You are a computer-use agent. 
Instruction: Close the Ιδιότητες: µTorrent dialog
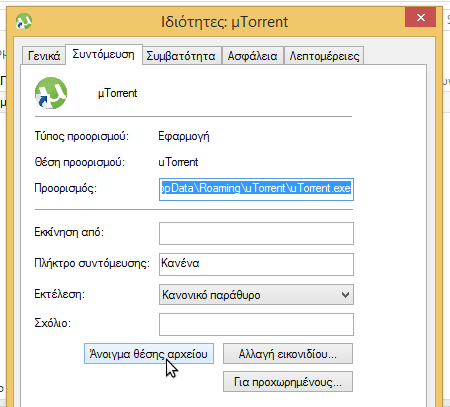(x=420, y=17)
